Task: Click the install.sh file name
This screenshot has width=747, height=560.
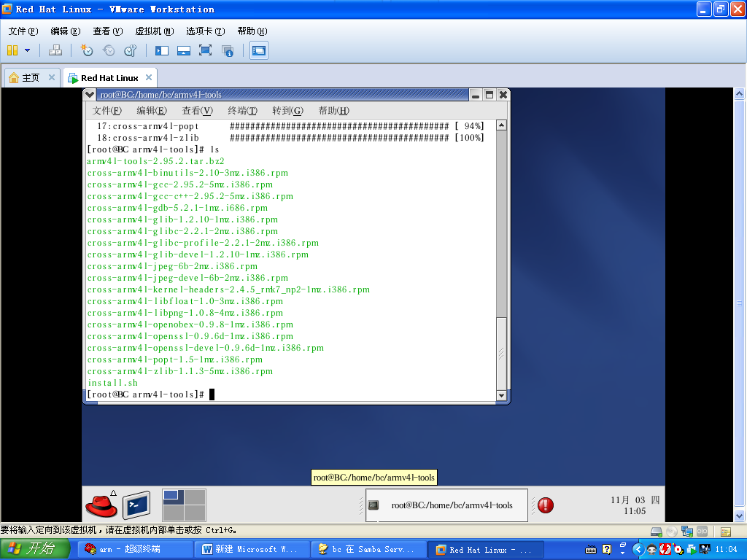Action: (112, 383)
